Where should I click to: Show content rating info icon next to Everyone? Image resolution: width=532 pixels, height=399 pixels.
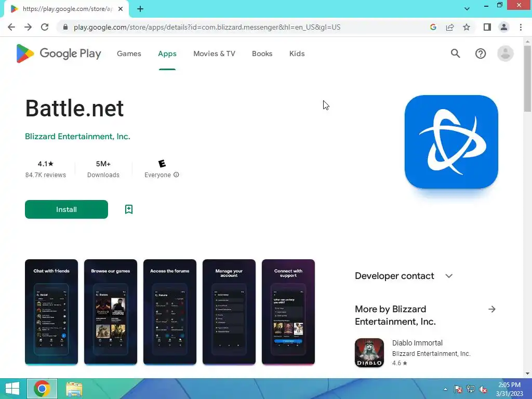176,175
